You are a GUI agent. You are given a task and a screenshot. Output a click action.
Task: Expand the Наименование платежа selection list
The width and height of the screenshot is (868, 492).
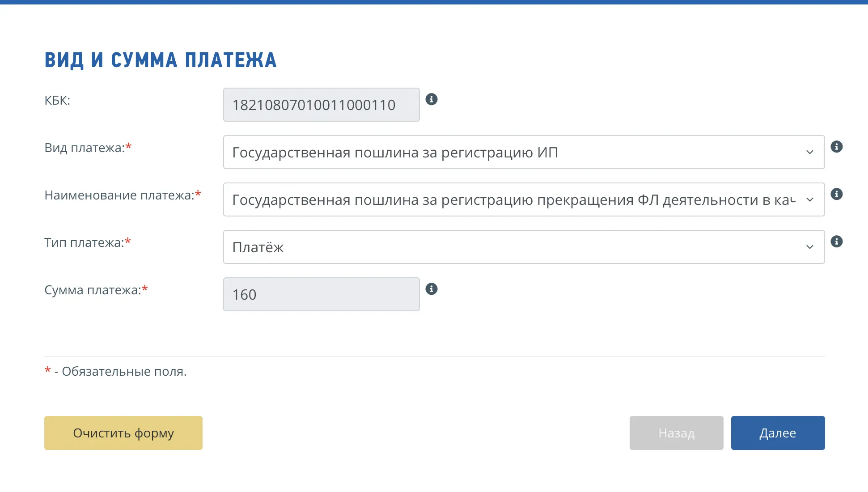[x=523, y=200]
